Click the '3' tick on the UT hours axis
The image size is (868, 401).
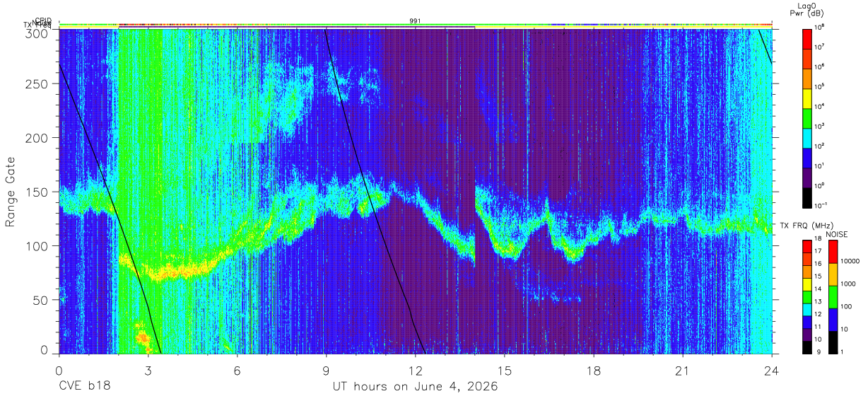tap(148, 370)
